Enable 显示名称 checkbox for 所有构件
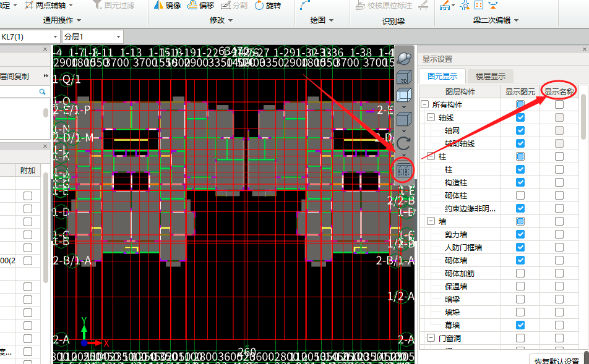Screen dimensions: 589x364 pyautogui.click(x=559, y=104)
